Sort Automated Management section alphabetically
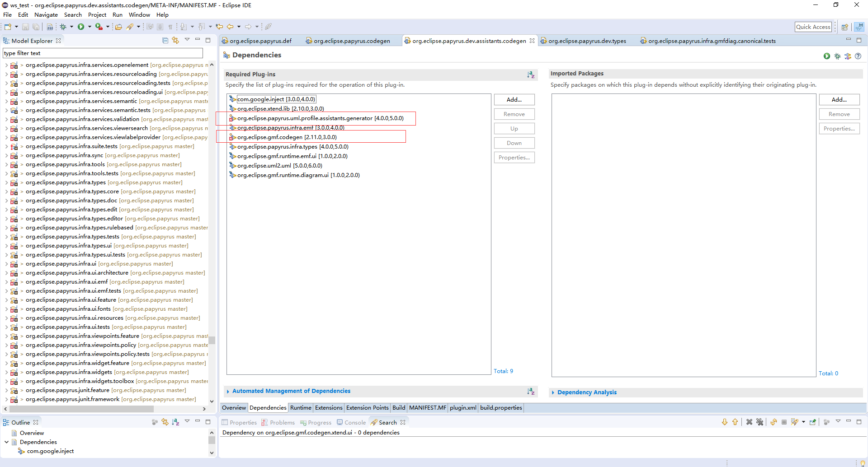This screenshot has height=467, width=868. click(x=531, y=391)
